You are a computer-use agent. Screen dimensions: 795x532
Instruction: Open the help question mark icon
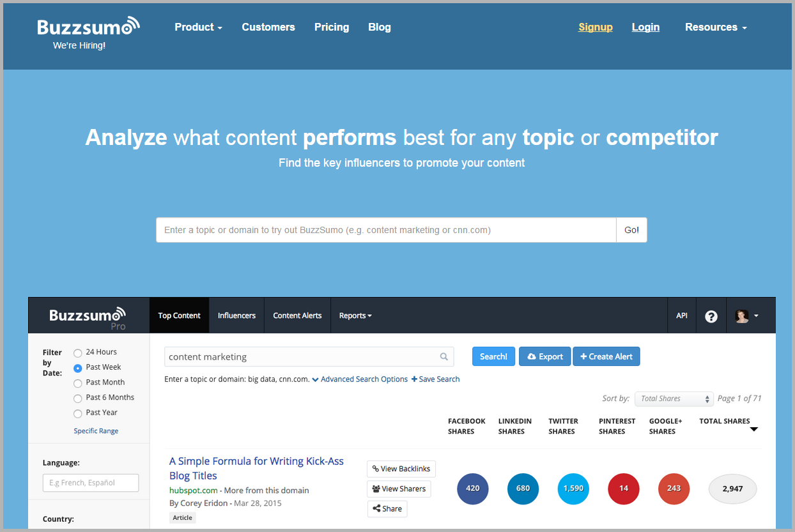pos(711,316)
